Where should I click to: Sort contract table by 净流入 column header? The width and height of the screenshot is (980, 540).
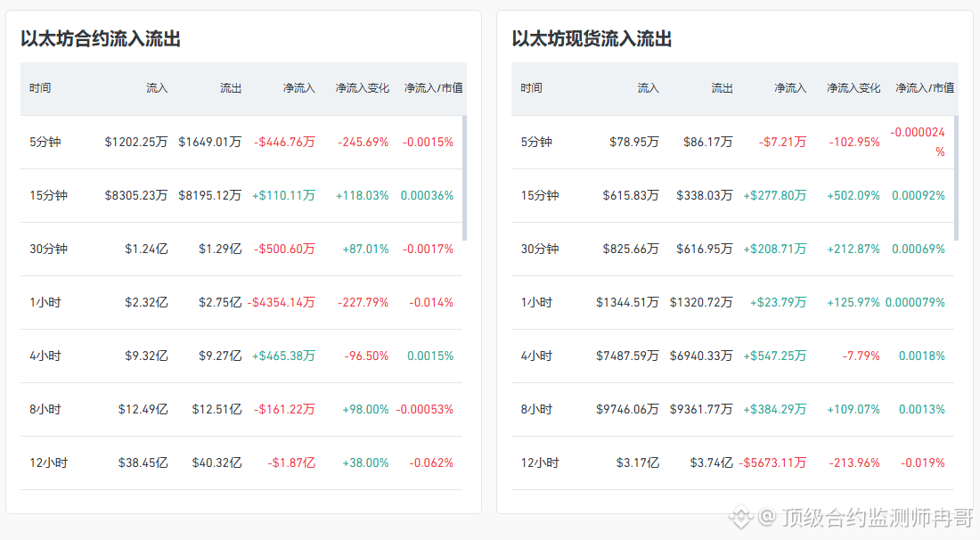point(298,88)
